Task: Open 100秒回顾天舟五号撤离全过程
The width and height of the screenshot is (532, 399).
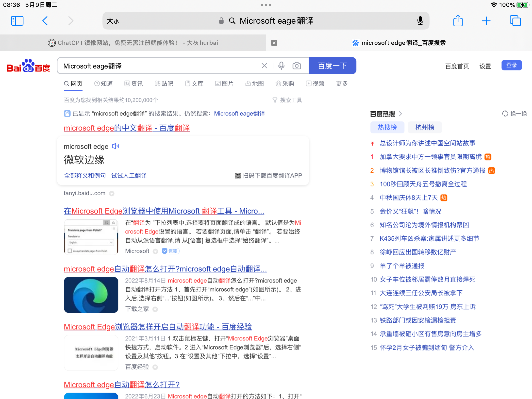Action: click(x=423, y=184)
